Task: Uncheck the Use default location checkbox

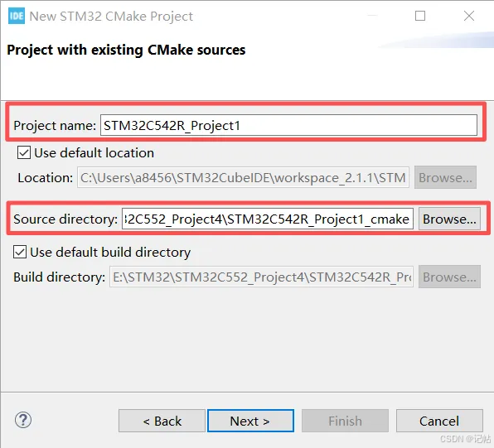Action: click(x=24, y=152)
